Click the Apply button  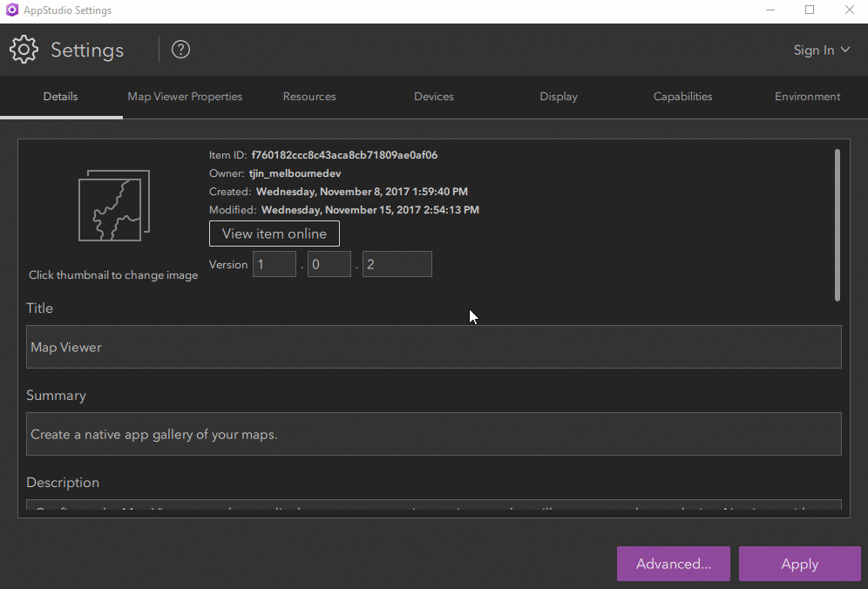click(x=799, y=564)
